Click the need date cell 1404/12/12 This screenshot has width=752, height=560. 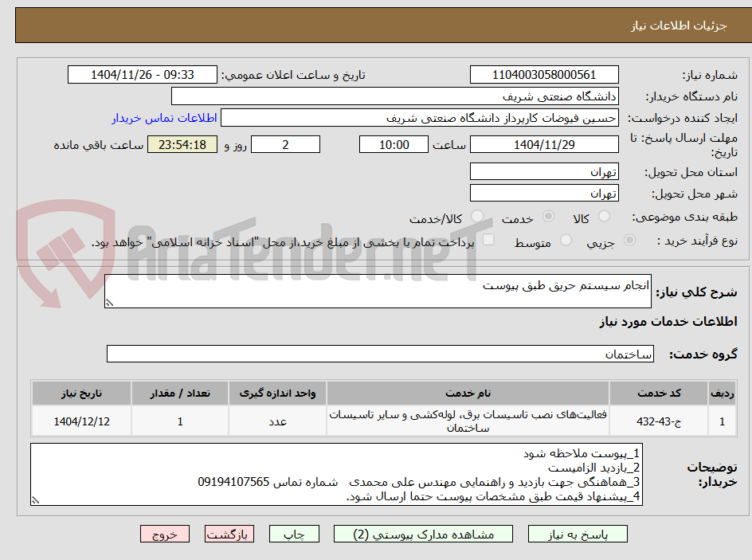pos(81,421)
